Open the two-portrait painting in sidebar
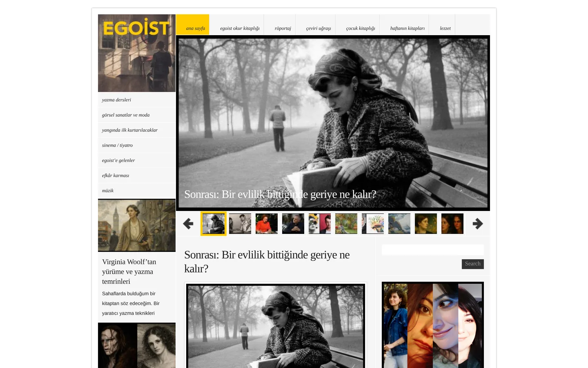Screen dimensions: 588x368 tap(137, 346)
